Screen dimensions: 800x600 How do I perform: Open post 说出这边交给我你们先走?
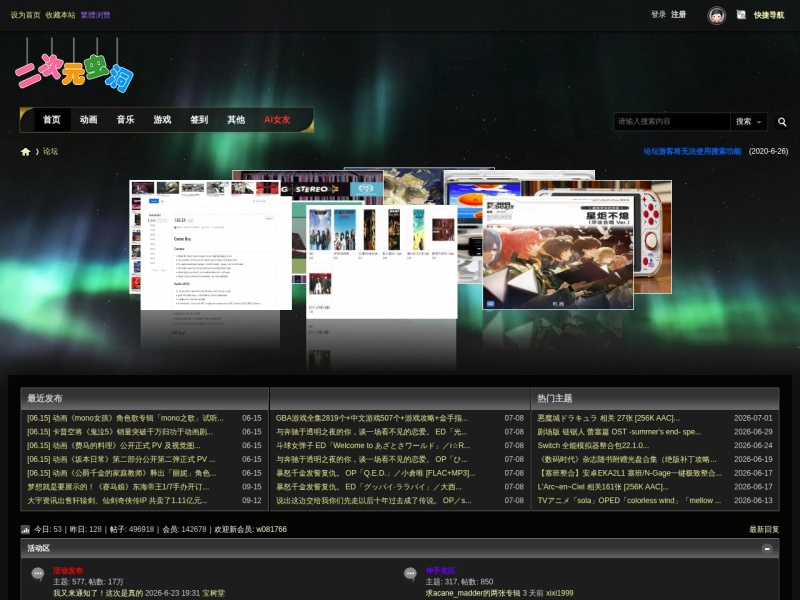click(373, 501)
